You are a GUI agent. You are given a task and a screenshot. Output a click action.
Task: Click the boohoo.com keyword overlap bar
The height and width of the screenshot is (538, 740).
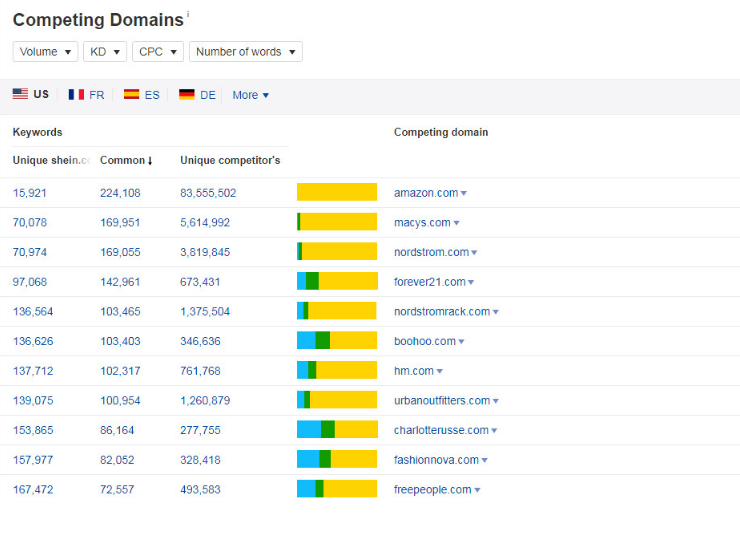point(337,340)
